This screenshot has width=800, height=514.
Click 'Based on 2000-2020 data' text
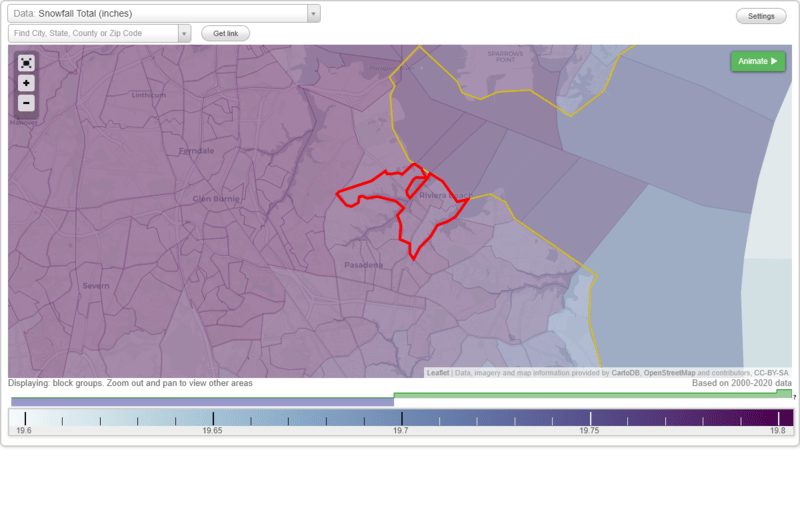(x=742, y=383)
